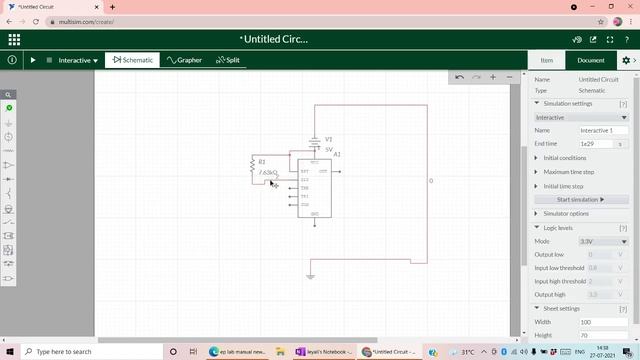Open the component search magnifier in palette
This screenshot has height=360, width=640.
click(x=8, y=95)
